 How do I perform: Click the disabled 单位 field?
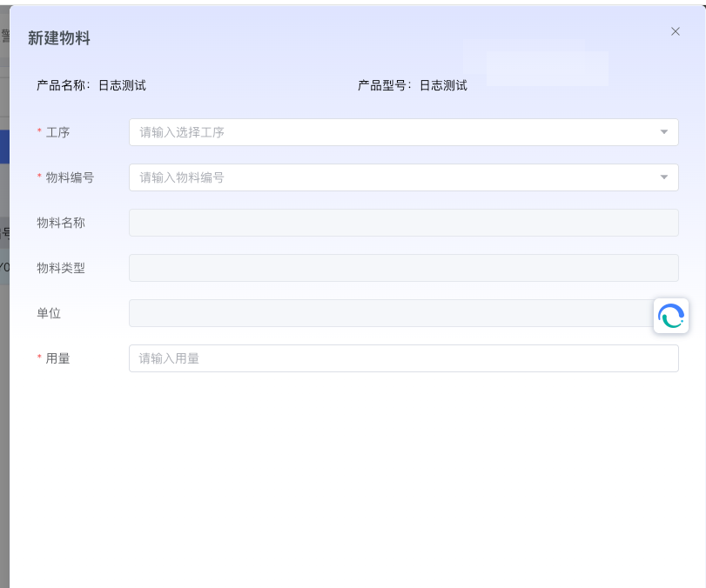pos(387,313)
